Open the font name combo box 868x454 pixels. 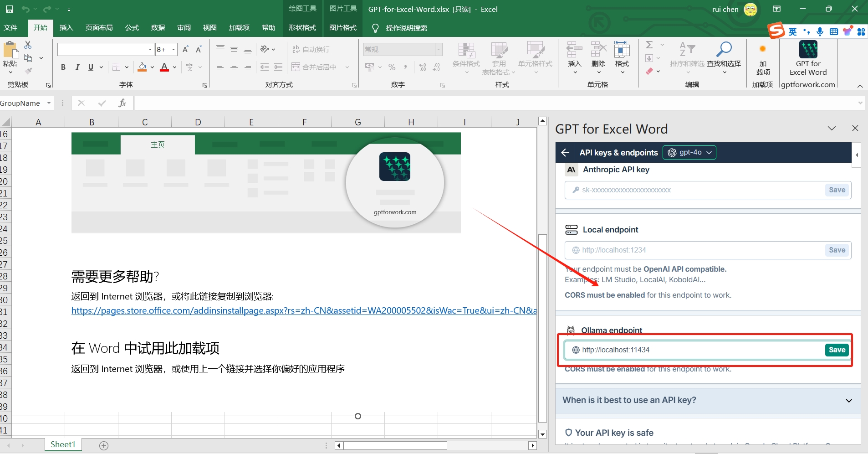105,49
